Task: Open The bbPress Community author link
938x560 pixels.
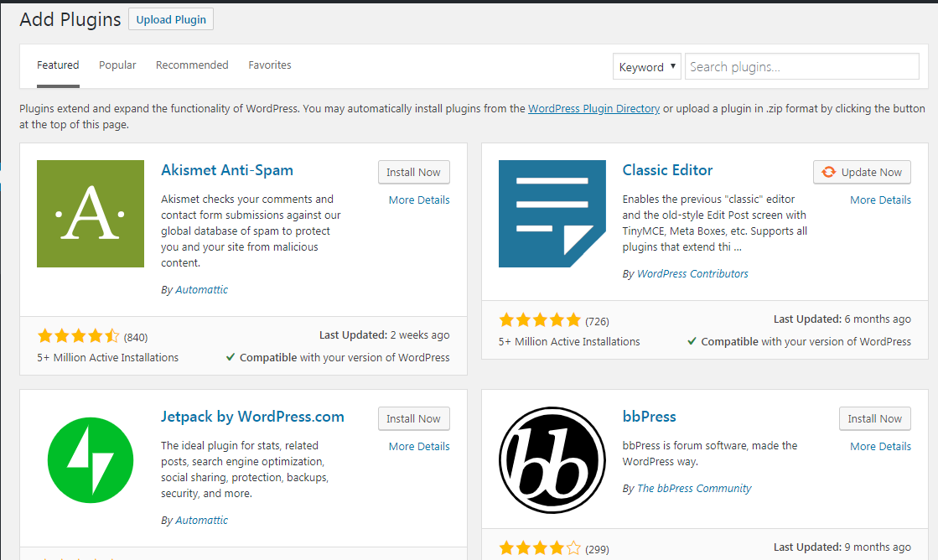Action: click(694, 488)
